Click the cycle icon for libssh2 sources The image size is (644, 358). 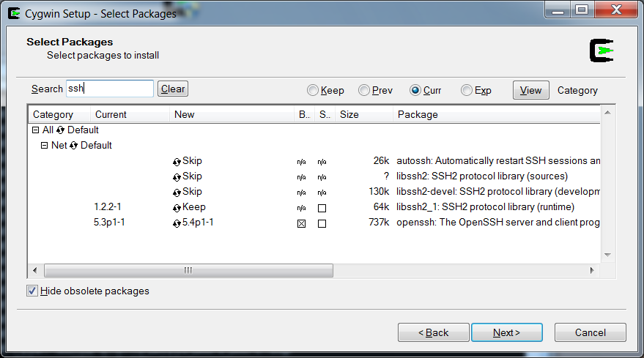click(177, 177)
